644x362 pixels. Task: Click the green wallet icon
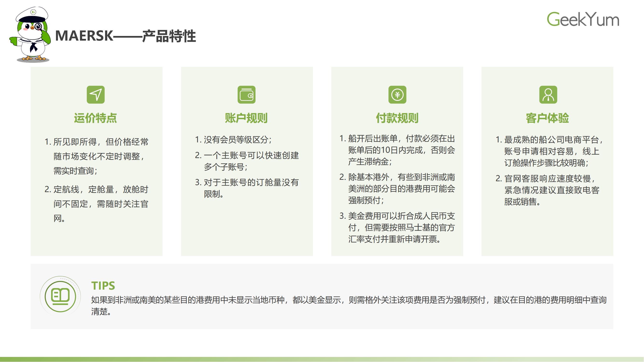click(246, 95)
